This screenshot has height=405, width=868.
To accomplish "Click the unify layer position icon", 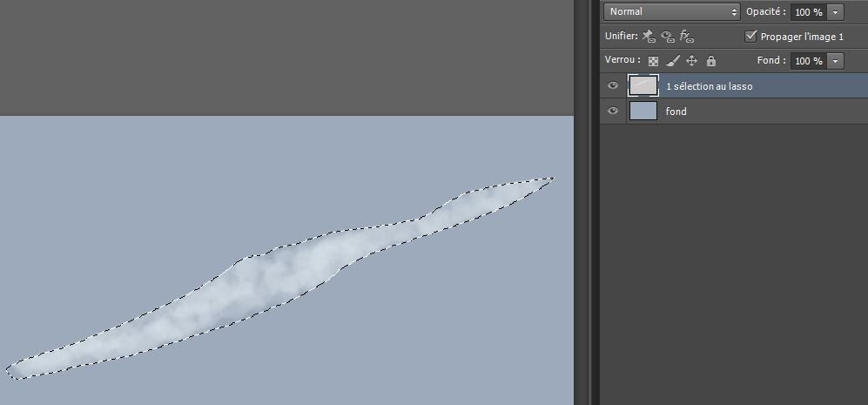I will tap(647, 37).
